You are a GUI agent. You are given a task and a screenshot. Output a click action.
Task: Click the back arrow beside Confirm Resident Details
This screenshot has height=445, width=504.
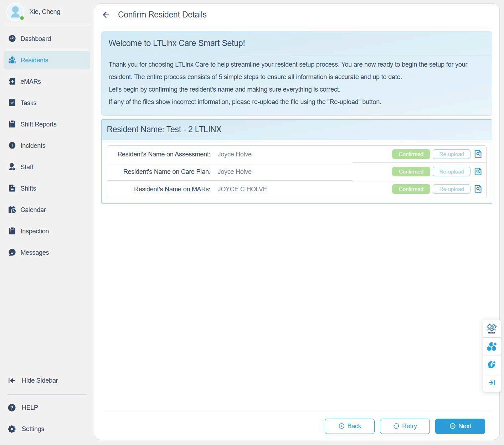[106, 15]
